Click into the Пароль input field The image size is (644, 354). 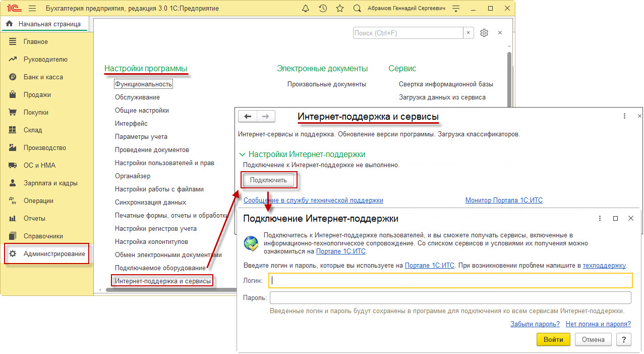450,297
